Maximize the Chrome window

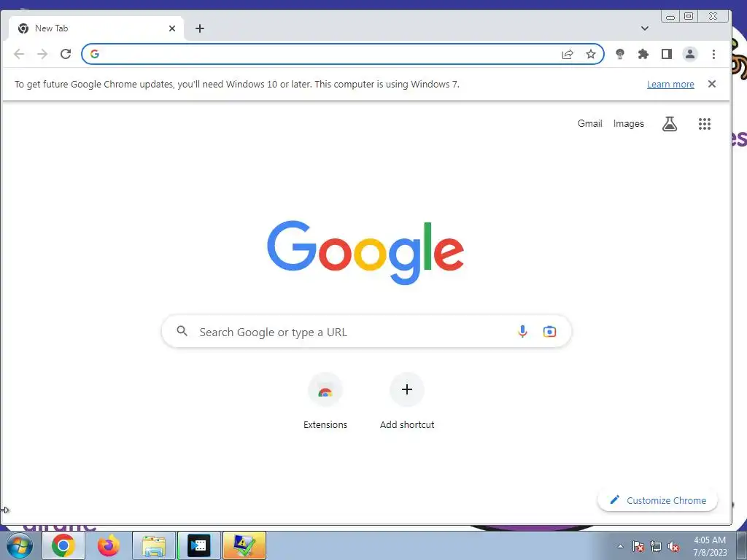point(689,16)
